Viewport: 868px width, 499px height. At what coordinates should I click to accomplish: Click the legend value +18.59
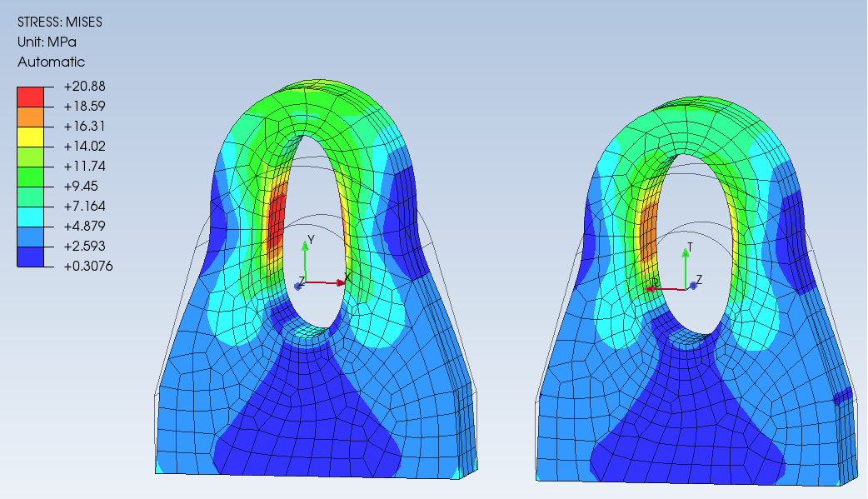pos(85,107)
